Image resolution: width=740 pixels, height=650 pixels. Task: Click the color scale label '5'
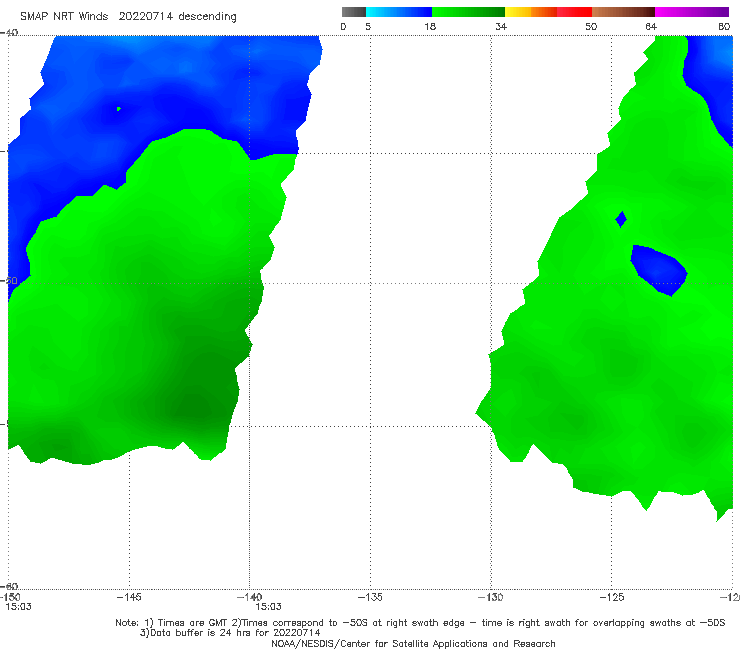pyautogui.click(x=368, y=26)
